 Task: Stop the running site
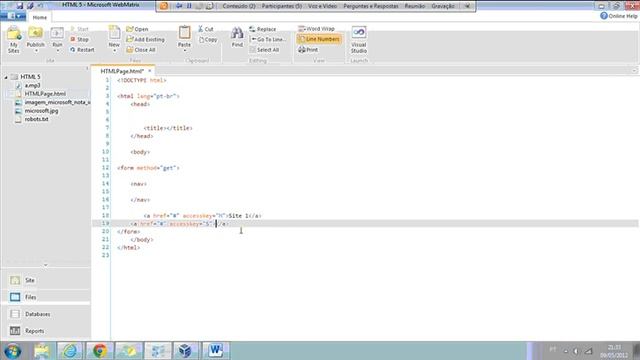click(79, 39)
